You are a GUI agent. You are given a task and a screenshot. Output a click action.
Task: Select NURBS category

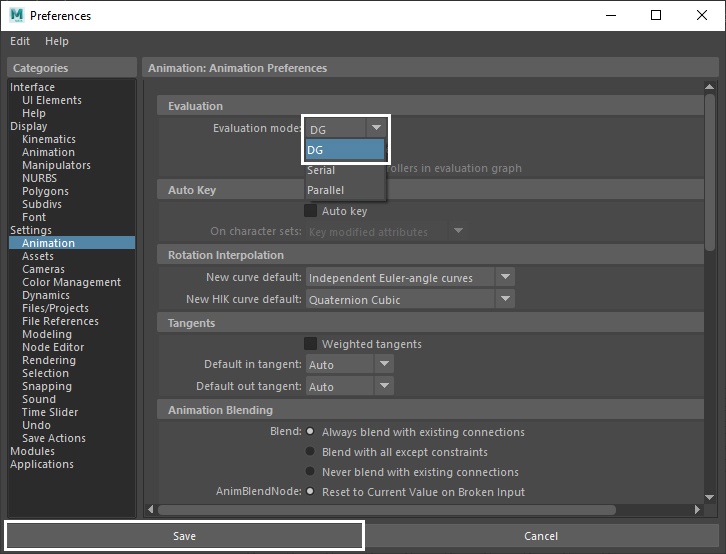[39, 178]
